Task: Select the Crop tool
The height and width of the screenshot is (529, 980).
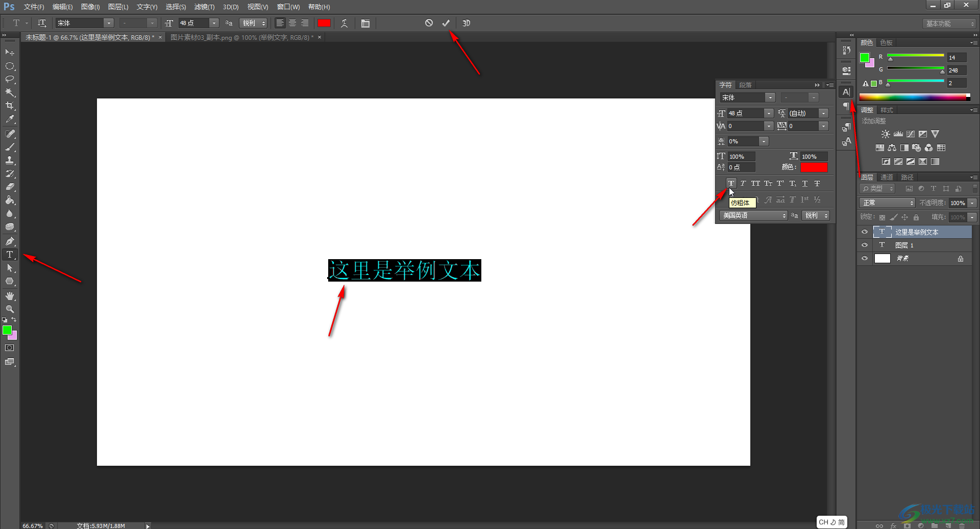Action: point(10,106)
